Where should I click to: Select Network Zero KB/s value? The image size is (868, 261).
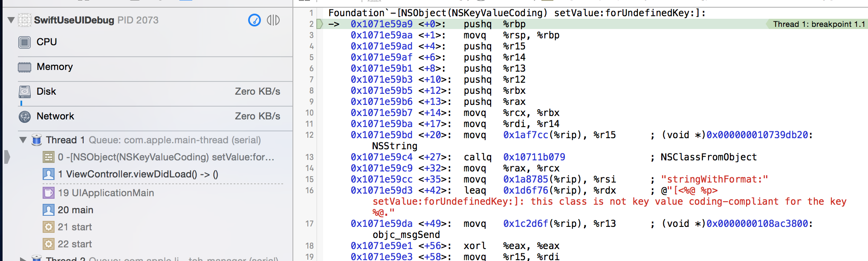[258, 116]
